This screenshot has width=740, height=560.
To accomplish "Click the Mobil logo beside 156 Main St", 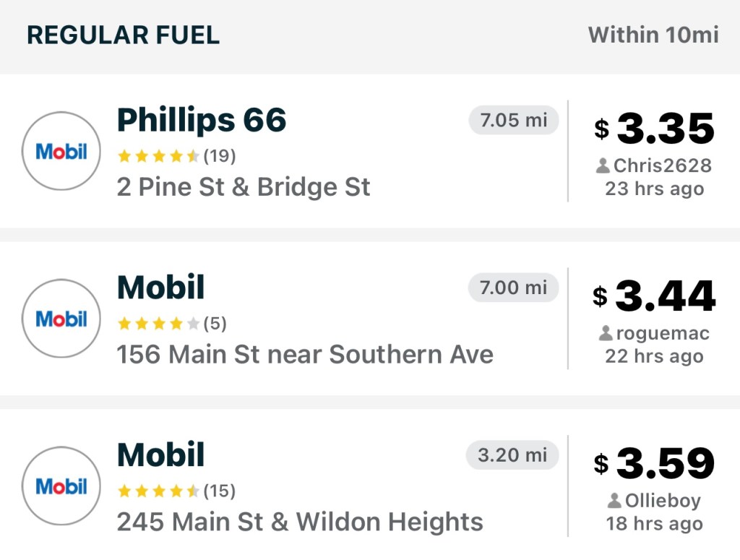I will (x=61, y=319).
